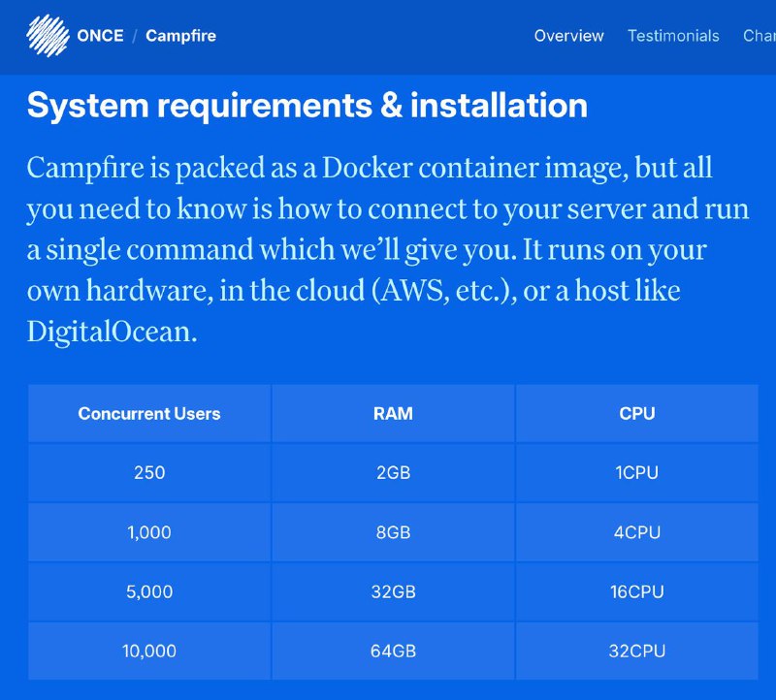The width and height of the screenshot is (776, 700).
Task: Select the '1CPU' cell
Action: pyautogui.click(x=637, y=472)
